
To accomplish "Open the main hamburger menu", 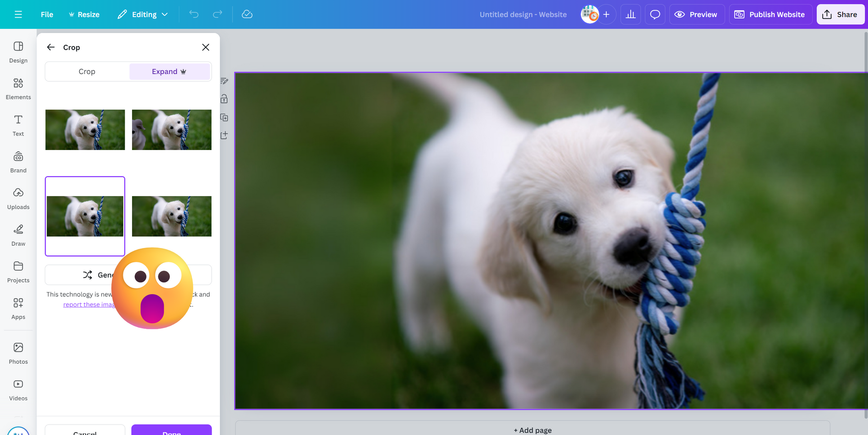I will coord(18,14).
